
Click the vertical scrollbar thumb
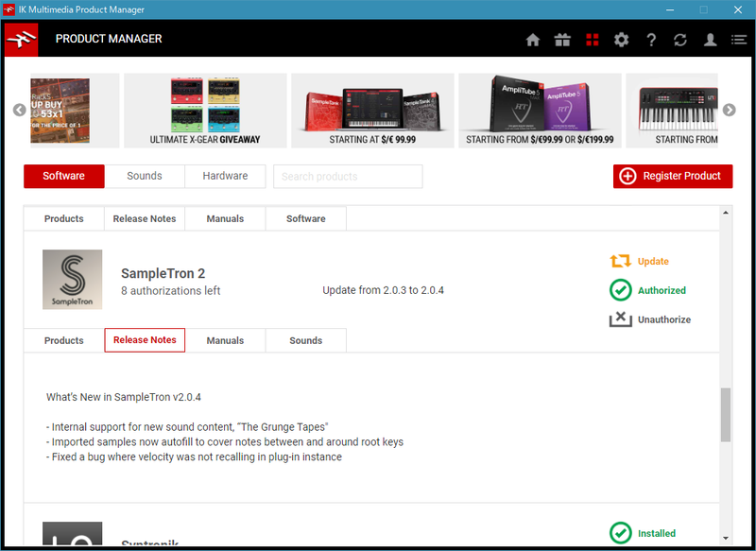[726, 415]
